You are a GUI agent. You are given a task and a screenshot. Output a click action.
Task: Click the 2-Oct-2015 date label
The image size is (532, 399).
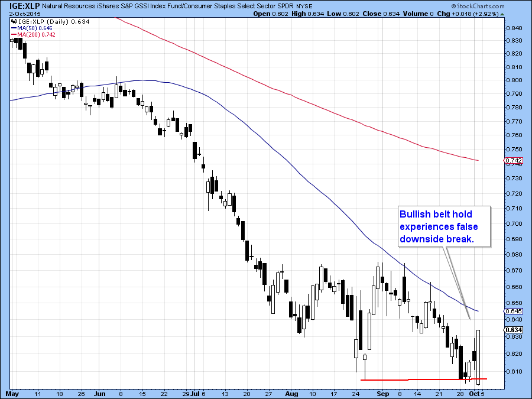(x=25, y=14)
